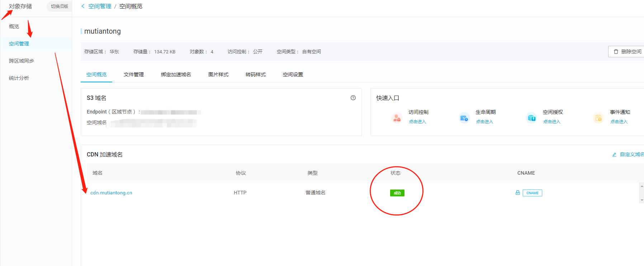644x266 pixels.
Task: Click the 访问控制 quick entry icon
Action: [397, 117]
